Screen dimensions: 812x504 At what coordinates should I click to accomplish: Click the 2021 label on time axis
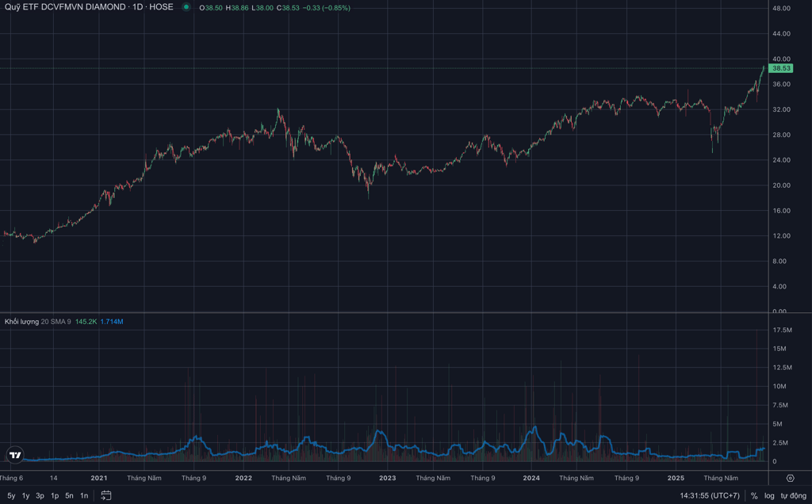99,478
